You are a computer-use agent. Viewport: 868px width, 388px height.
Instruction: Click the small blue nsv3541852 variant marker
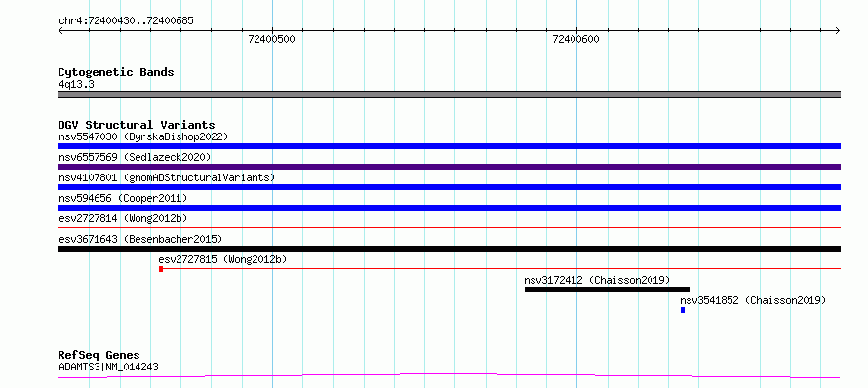[x=683, y=310]
